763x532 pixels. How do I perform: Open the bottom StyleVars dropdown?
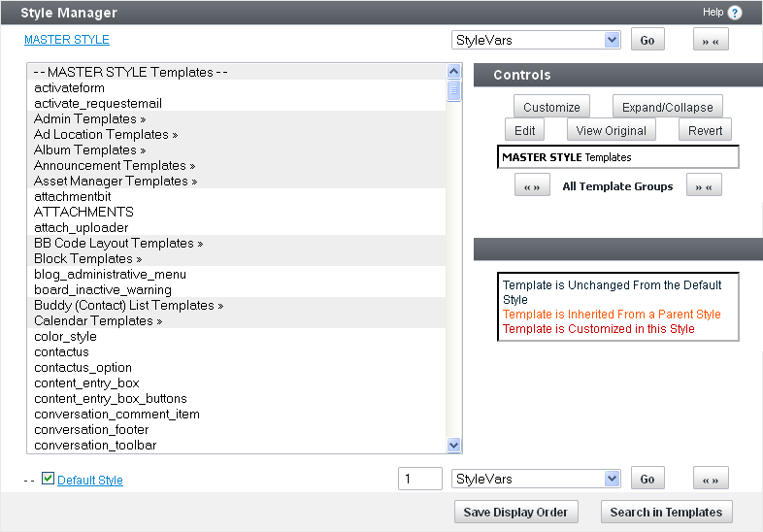[536, 479]
